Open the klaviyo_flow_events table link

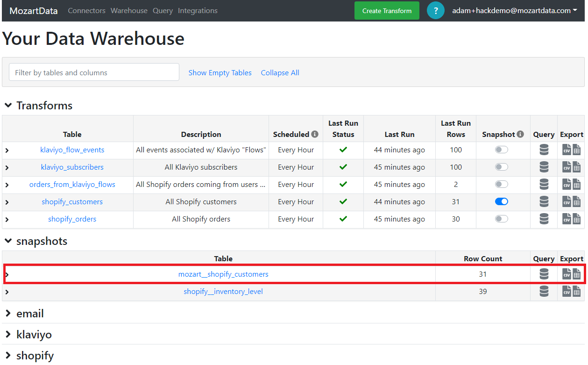72,150
